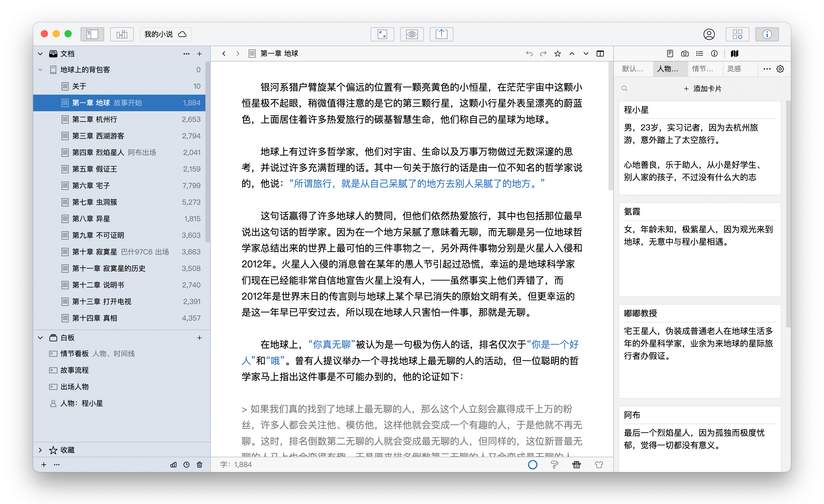Select 第六章 宅子 chapter
The height and width of the screenshot is (504, 824).
pos(119,185)
